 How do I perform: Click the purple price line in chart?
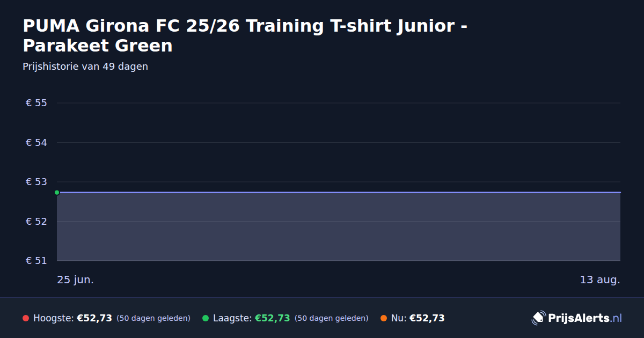[x=339, y=192]
